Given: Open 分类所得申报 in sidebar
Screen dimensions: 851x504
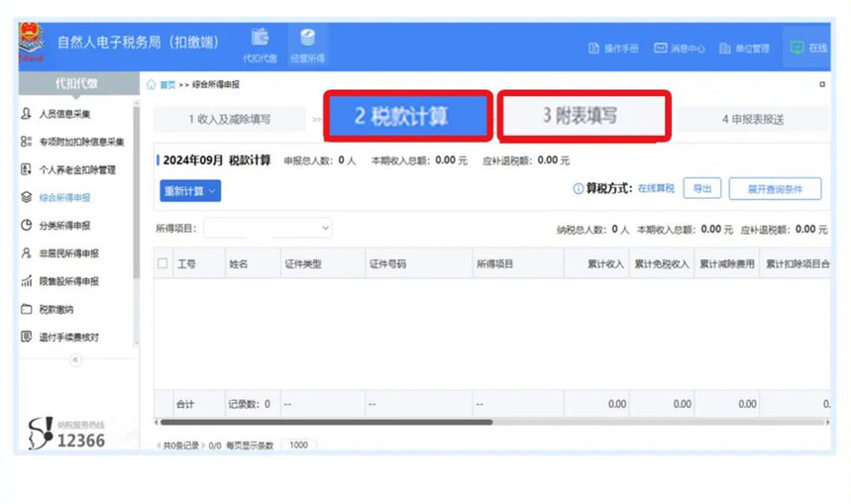Looking at the screenshot, I should pos(64,225).
